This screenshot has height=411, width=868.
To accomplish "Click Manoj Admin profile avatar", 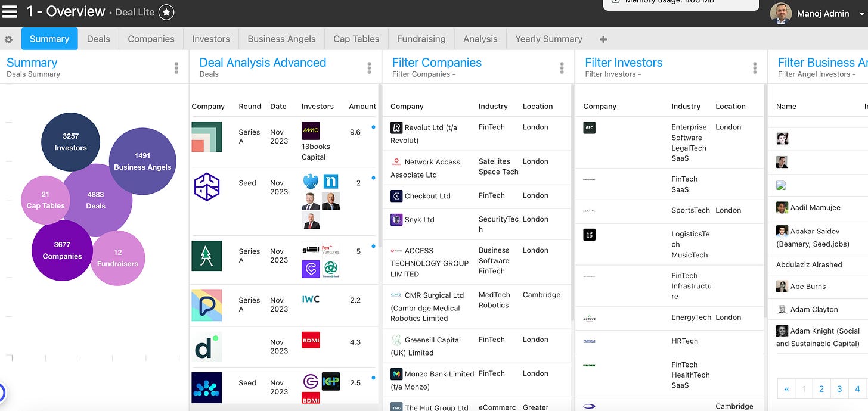I will pyautogui.click(x=780, y=13).
